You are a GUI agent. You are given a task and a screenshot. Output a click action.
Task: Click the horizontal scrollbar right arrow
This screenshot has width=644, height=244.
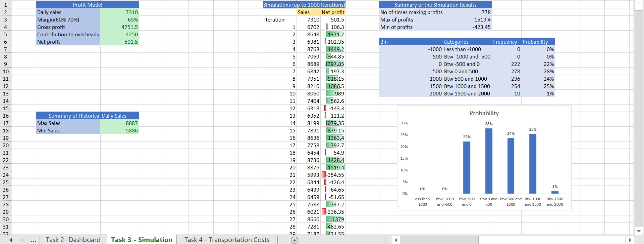coord(630,240)
